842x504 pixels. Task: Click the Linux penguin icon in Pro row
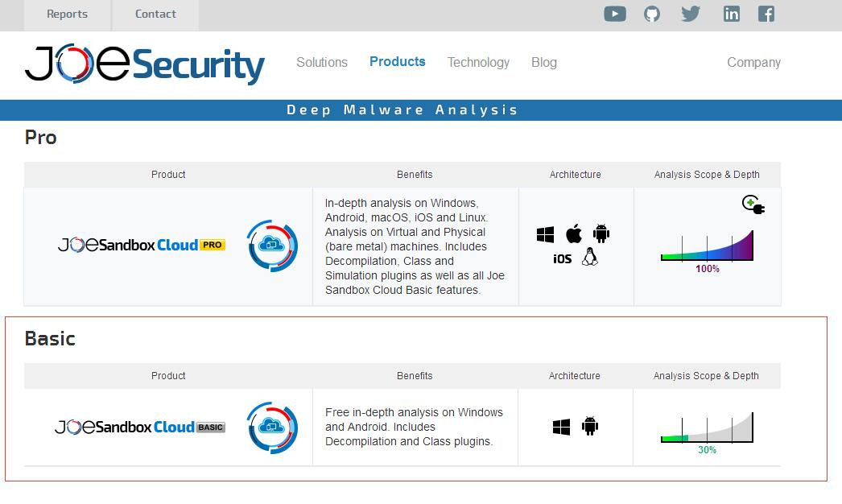589,258
